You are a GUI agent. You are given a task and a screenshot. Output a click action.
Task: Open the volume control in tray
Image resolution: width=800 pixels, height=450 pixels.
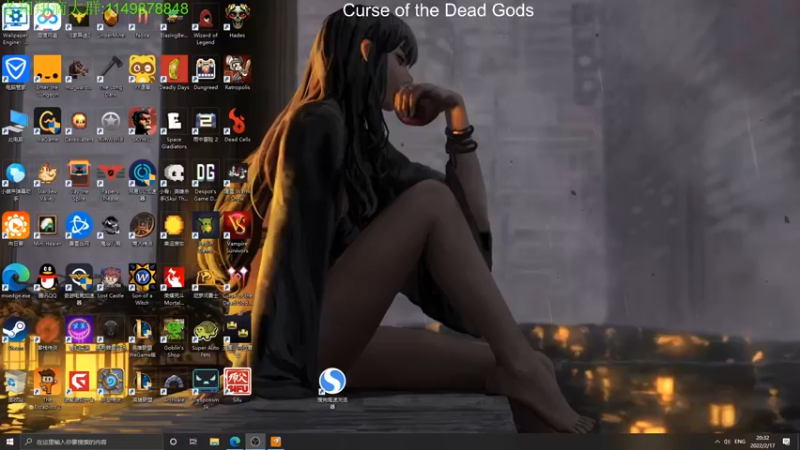coord(727,441)
